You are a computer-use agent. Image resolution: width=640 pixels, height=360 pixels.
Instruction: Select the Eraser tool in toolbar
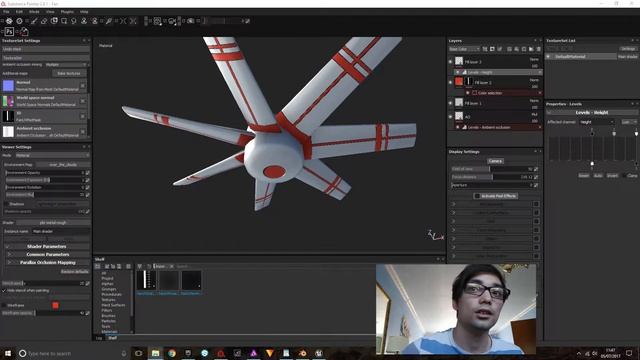(44, 21)
